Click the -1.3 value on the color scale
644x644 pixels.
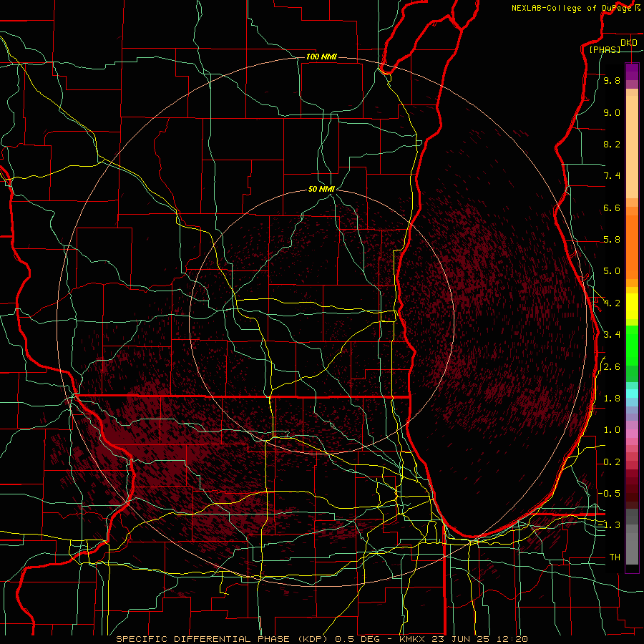coord(609,525)
